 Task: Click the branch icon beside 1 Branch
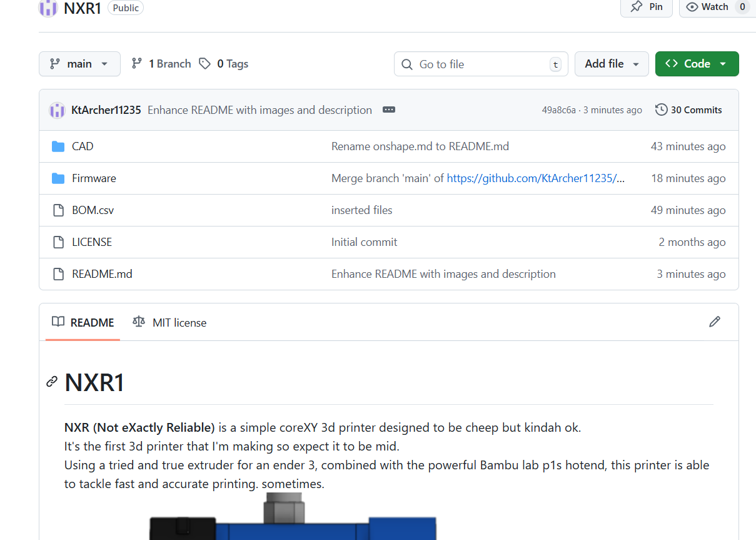(136, 64)
